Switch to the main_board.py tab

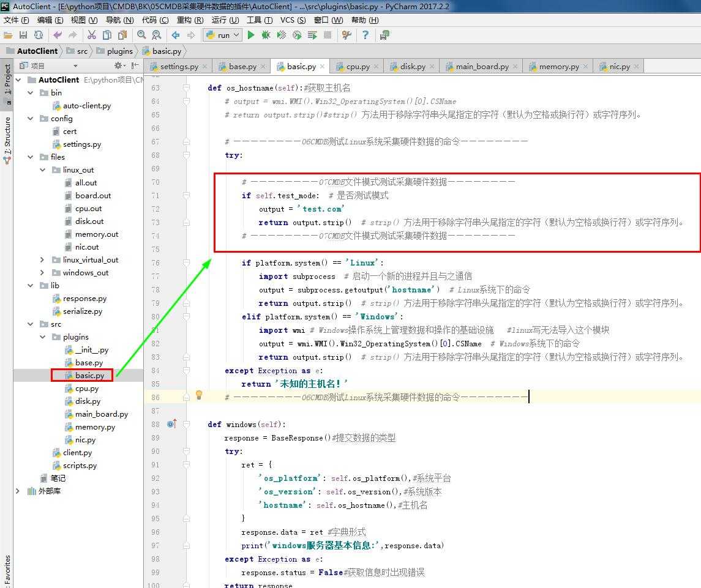pos(481,66)
